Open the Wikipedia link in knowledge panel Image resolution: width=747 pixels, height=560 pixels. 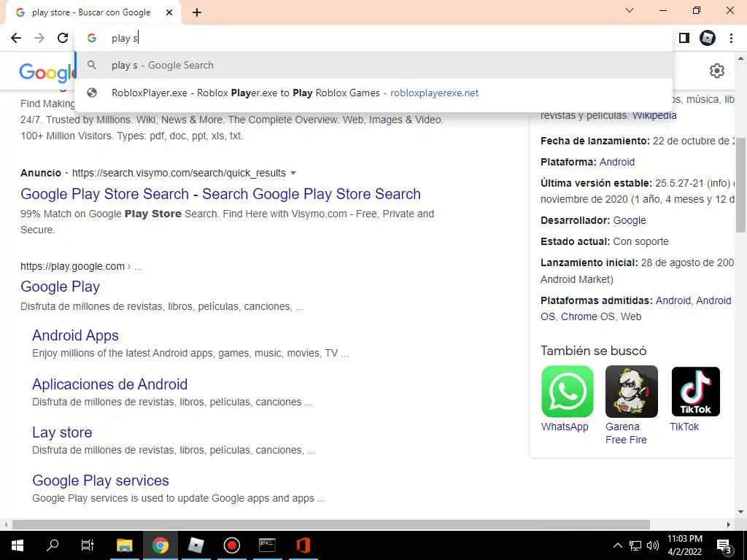[654, 115]
